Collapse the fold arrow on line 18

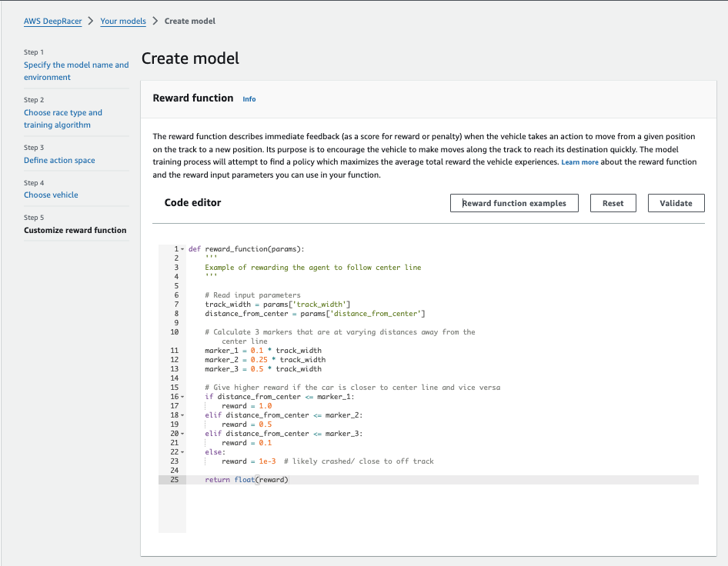pos(182,415)
